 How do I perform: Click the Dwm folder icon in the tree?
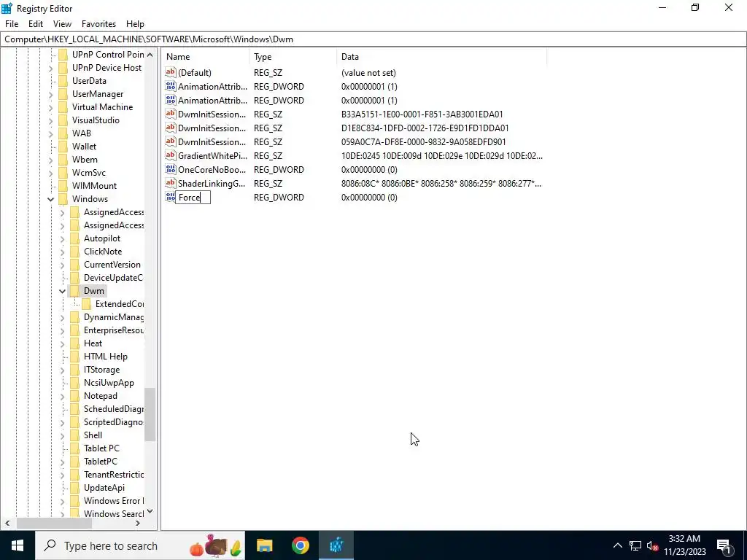(75, 291)
